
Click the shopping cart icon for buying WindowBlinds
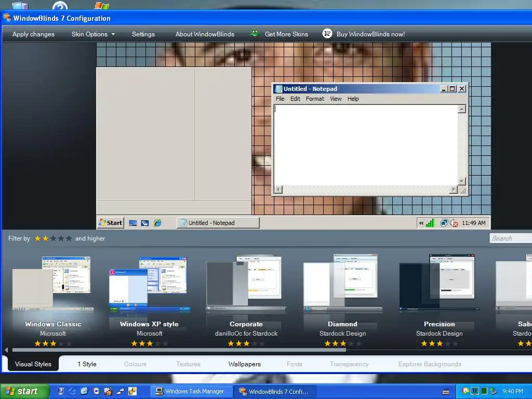tap(327, 34)
